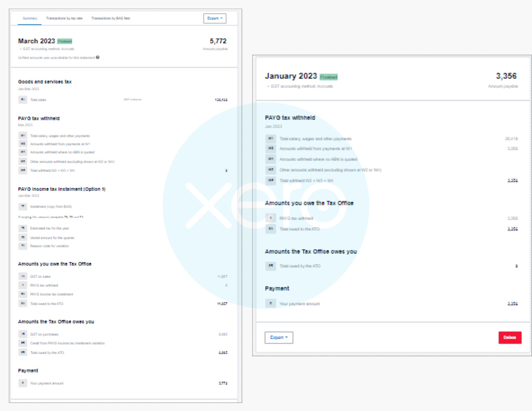Click the W2 badge in the January statement
Screen dimensions: 532x411
tap(271, 148)
